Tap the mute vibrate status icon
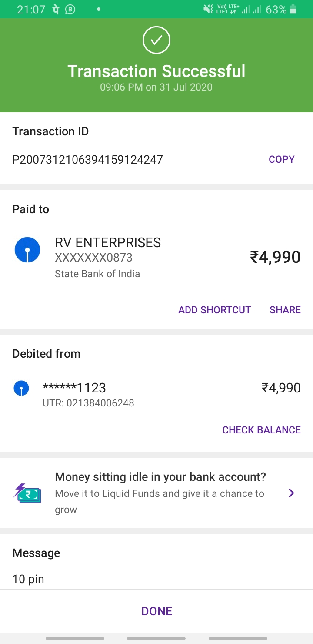 (208, 10)
